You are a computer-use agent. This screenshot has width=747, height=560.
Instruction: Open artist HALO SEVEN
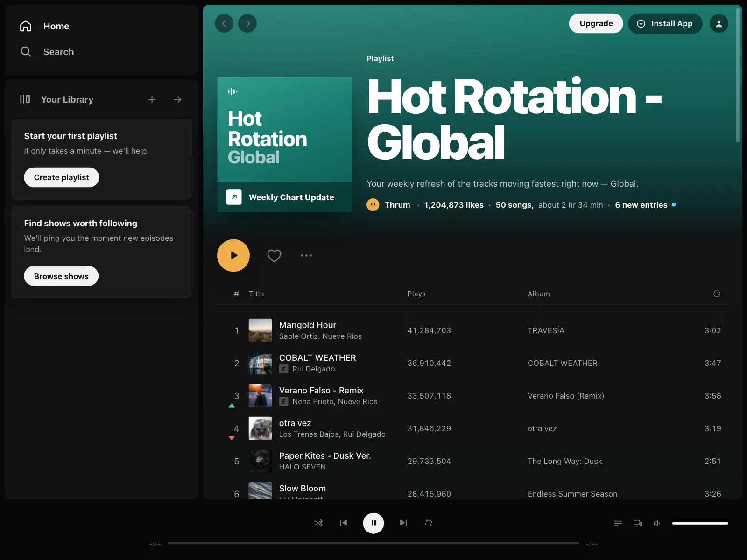click(303, 467)
